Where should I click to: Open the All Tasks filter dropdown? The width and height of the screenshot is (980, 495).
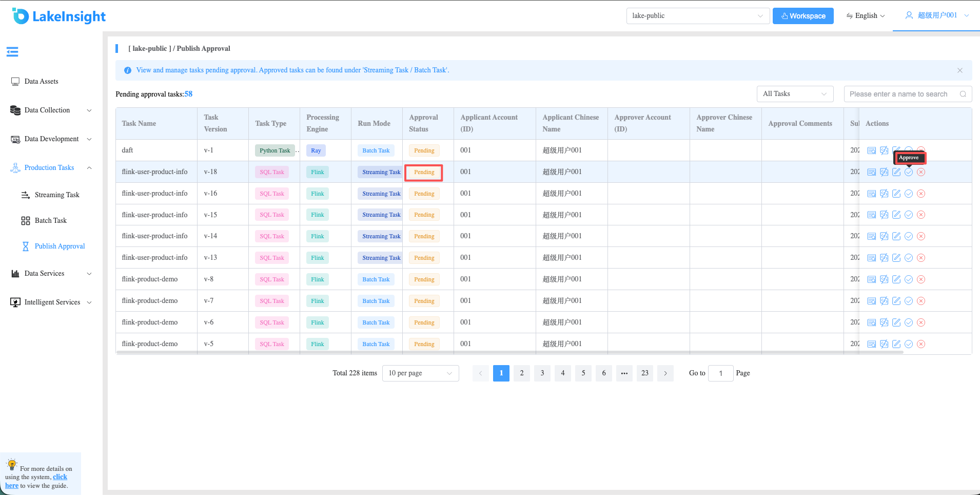tap(795, 94)
